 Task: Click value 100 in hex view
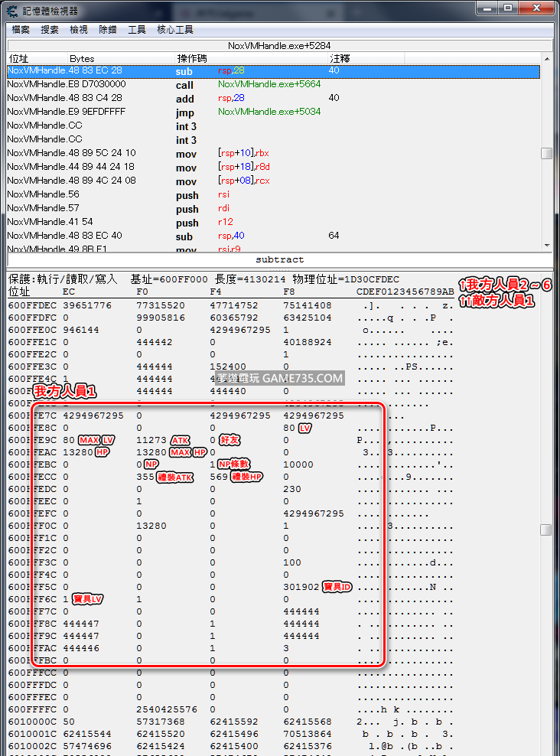coord(292,562)
